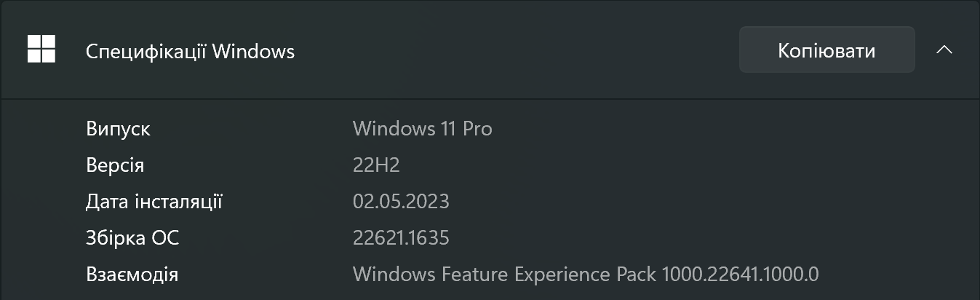980x300 pixels.
Task: Click the word Дата in the install label
Action: coord(107,202)
